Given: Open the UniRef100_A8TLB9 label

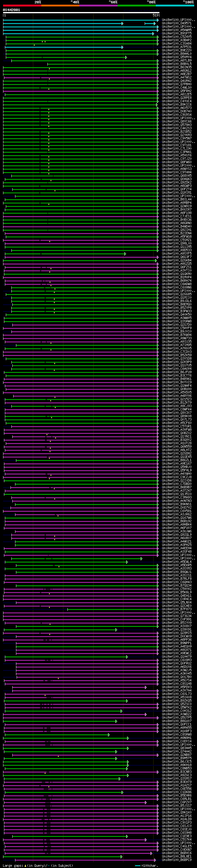Looking at the screenshot, I should point(177,60).
